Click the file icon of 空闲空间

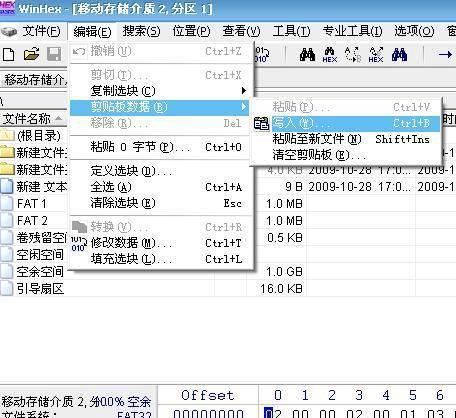pyautogui.click(x=7, y=254)
